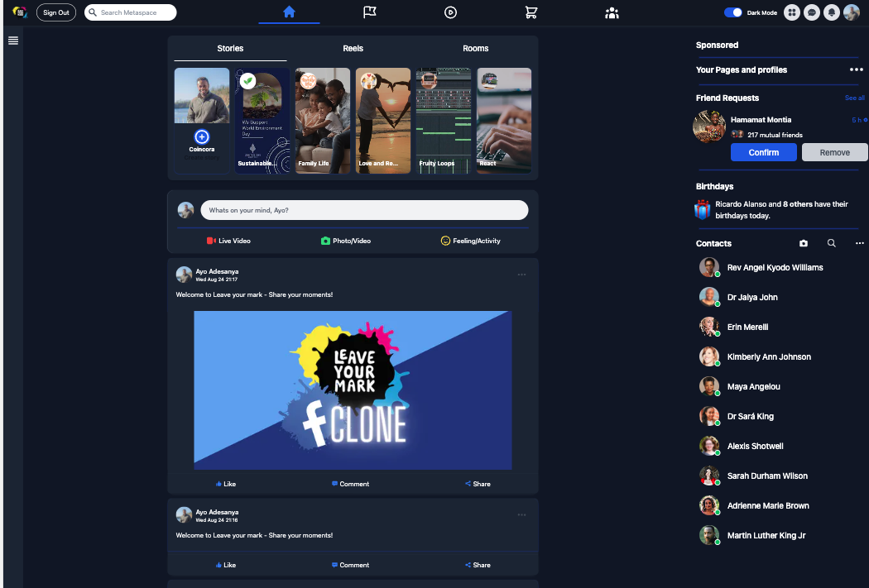
Task: Open the Leave Your Mark post image
Action: tap(353, 390)
